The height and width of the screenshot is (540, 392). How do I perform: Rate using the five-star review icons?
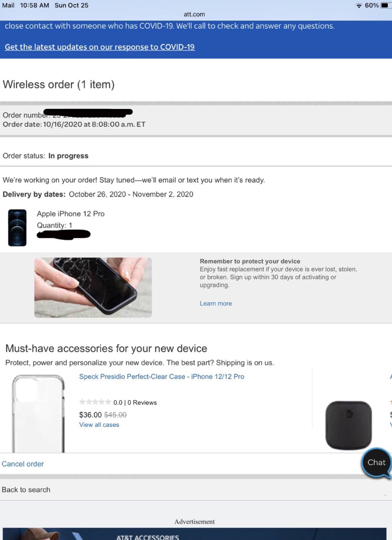point(95,402)
